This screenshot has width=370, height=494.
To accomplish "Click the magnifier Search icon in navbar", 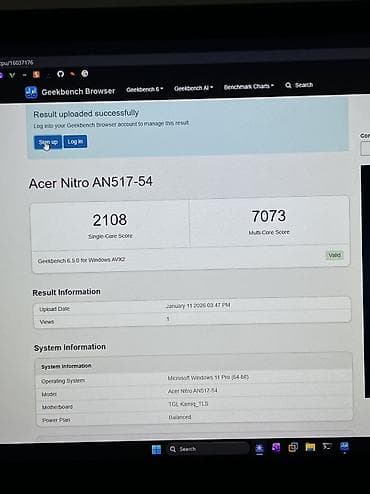I will (288, 85).
